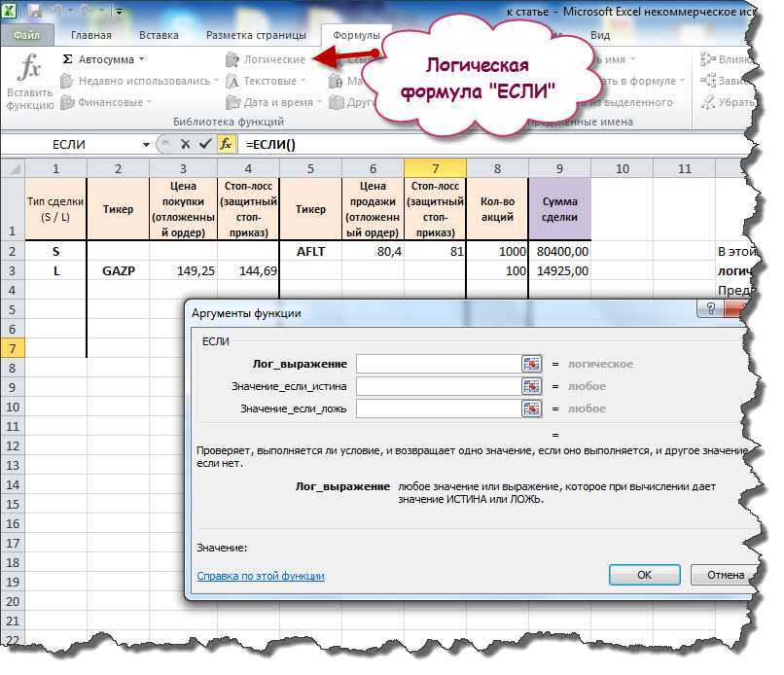Switch to the Вставка tab
Viewport: 784px width, 675px height.
159,35
